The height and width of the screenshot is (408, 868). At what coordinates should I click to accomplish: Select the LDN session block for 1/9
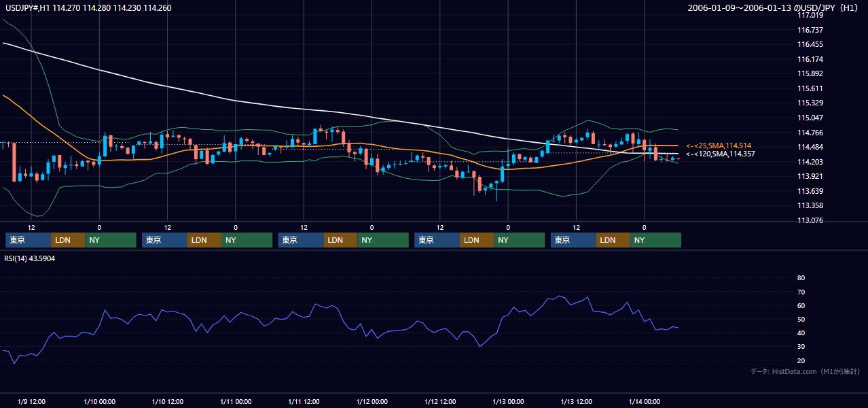(68, 240)
